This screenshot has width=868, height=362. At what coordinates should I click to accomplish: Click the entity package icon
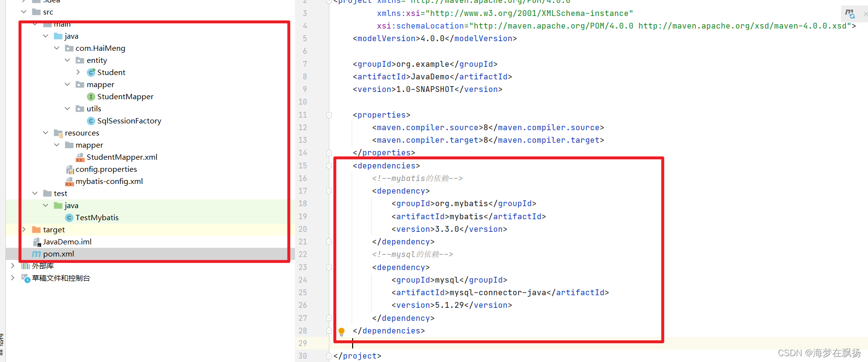click(80, 60)
